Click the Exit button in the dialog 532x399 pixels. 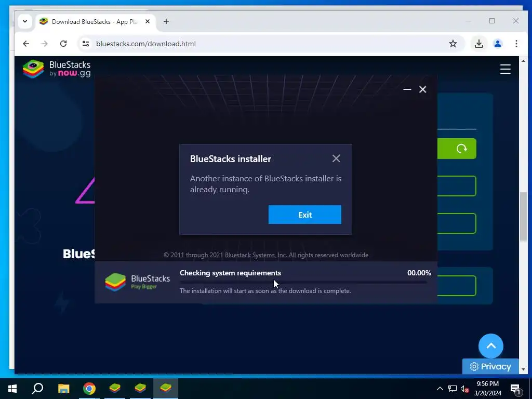point(304,215)
